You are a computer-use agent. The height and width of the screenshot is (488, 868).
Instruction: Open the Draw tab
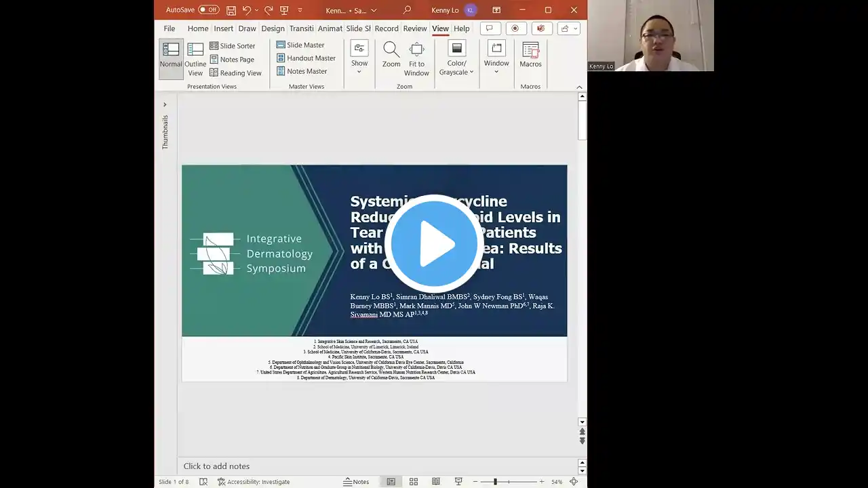(248, 28)
